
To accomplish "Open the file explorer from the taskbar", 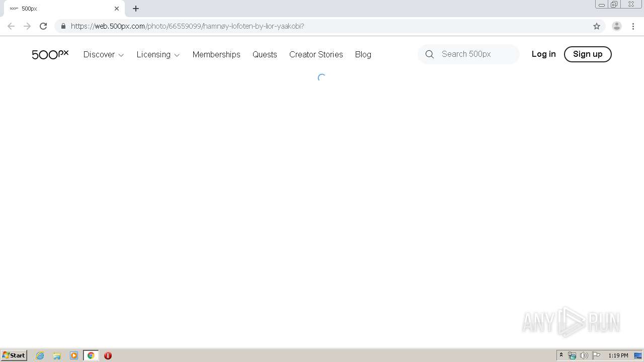I will click(57, 355).
